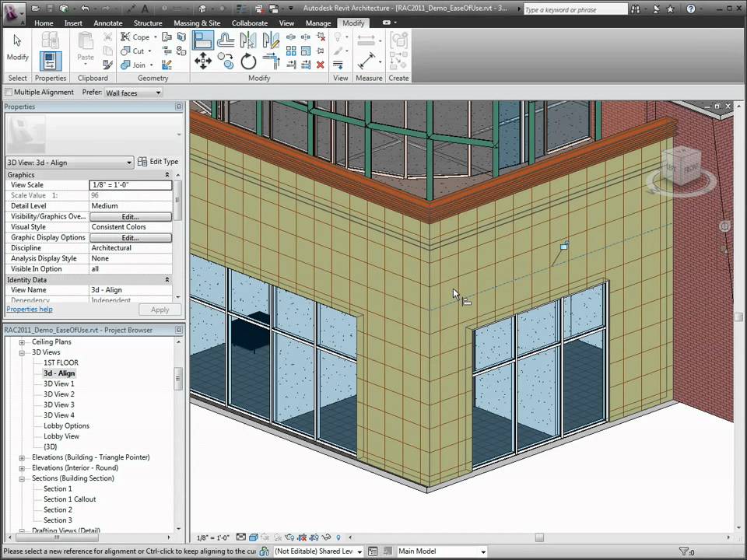Toggle temporary hide/isolate glasses icon
The image size is (747, 560).
coord(326,537)
